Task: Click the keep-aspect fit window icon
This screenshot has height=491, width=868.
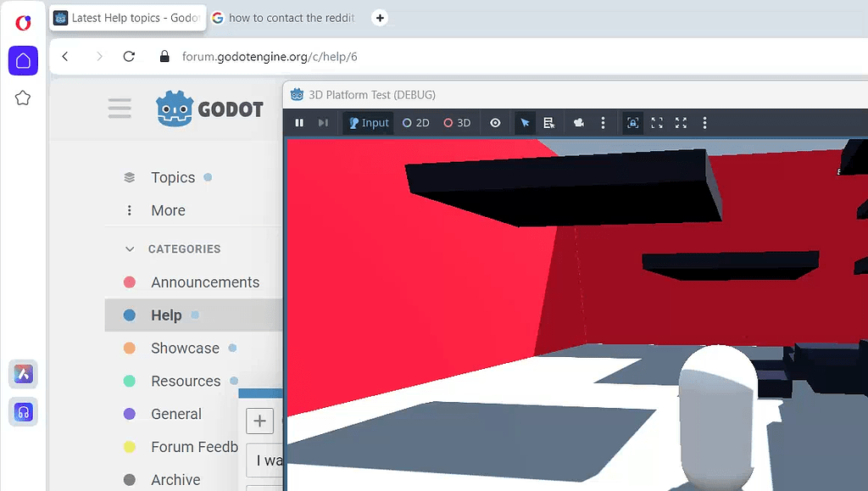Action: [657, 123]
